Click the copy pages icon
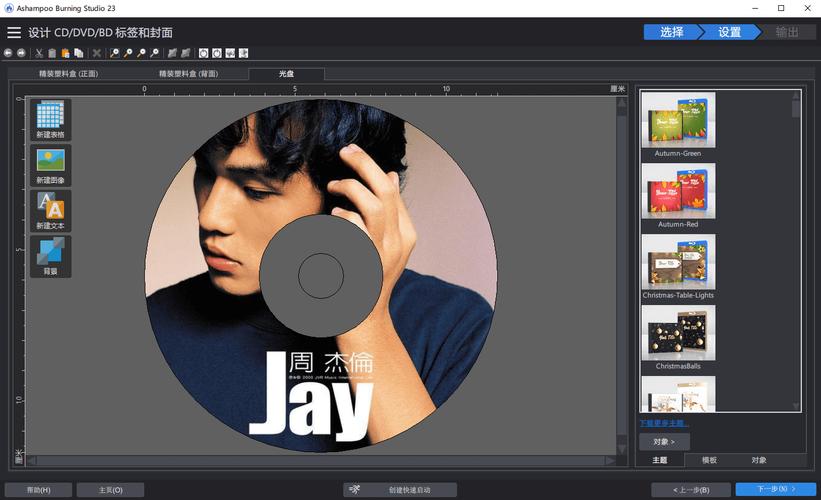The width and height of the screenshot is (821, 500). pos(79,53)
